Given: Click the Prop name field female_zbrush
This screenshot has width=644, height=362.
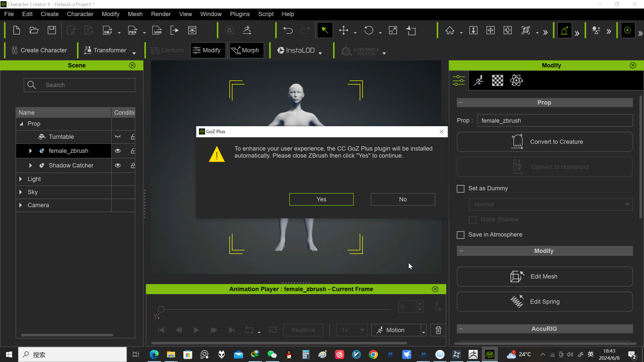Looking at the screenshot, I should point(555,121).
